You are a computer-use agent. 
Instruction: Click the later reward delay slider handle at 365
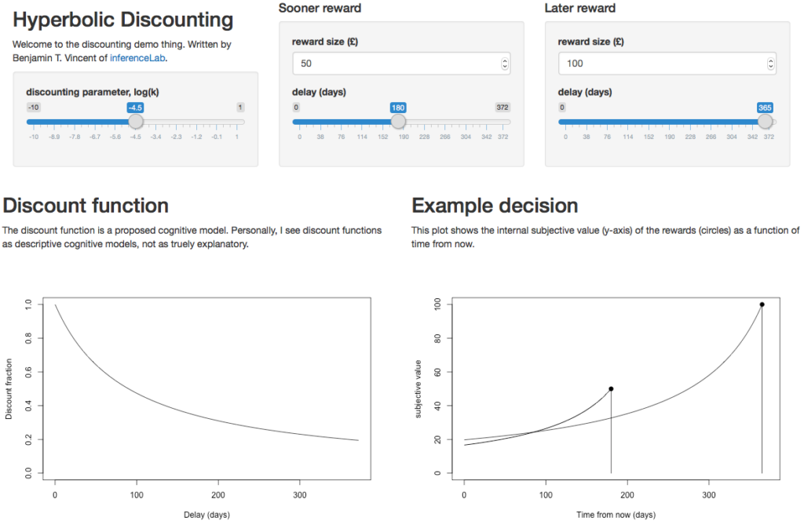765,122
